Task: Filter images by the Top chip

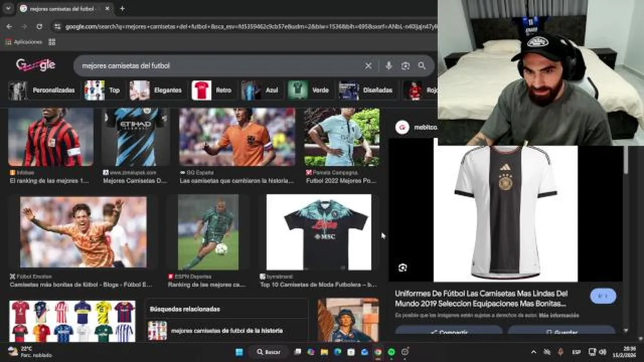Action: (102, 90)
